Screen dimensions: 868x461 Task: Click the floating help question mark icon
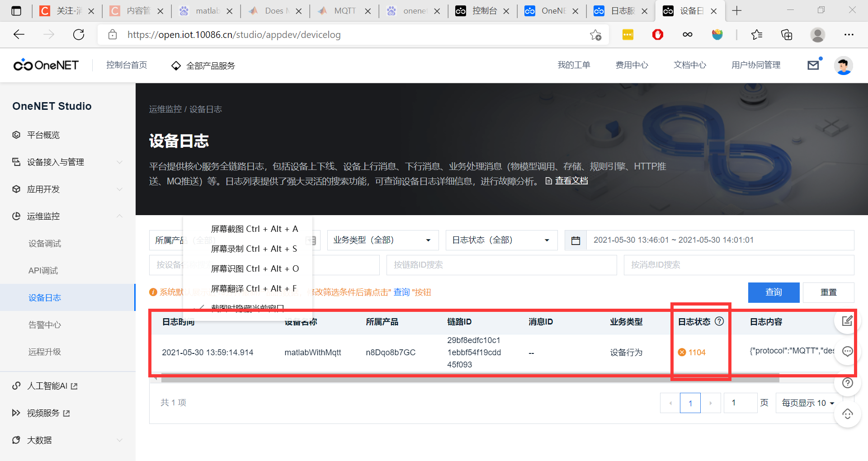847,383
